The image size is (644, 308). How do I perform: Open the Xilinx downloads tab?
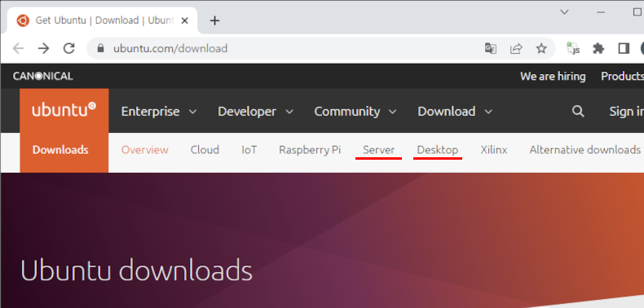[x=494, y=149]
